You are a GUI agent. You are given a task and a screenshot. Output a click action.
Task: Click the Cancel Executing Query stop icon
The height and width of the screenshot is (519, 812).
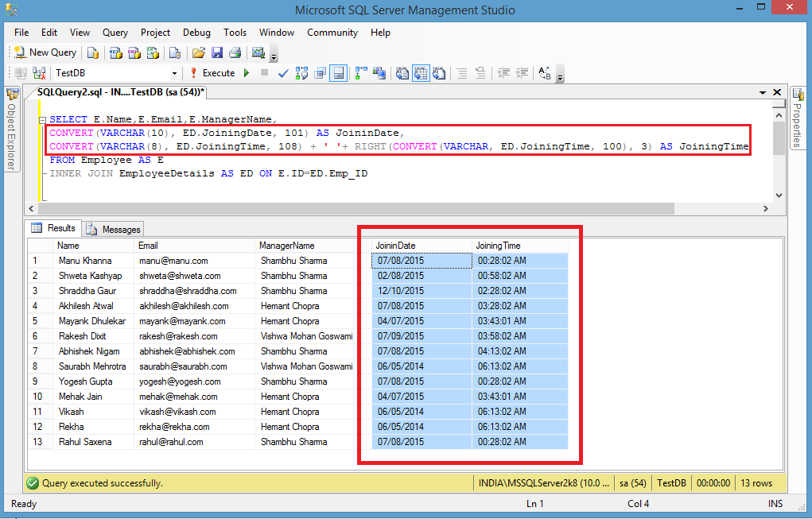point(264,73)
